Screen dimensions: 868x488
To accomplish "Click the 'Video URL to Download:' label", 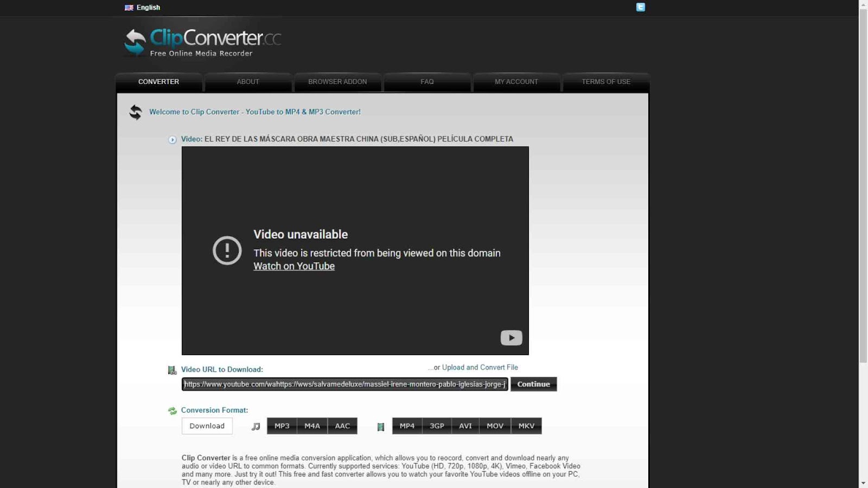I will [222, 370].
